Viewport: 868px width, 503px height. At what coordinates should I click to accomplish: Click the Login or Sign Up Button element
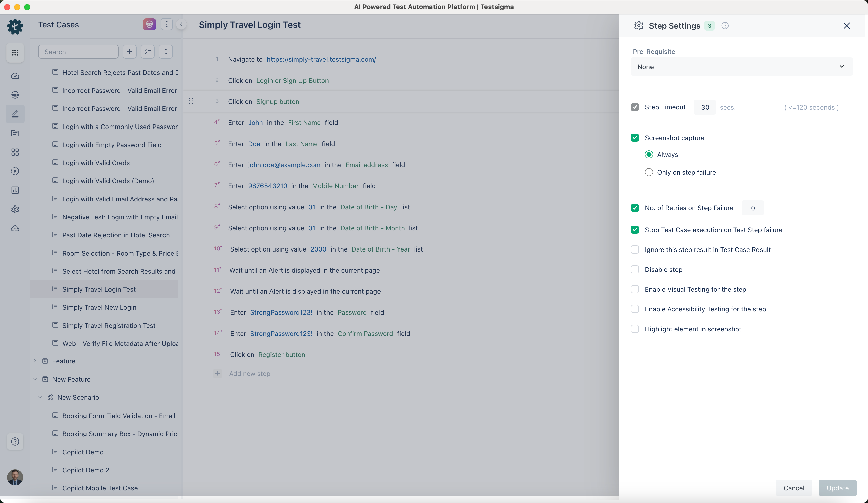292,81
